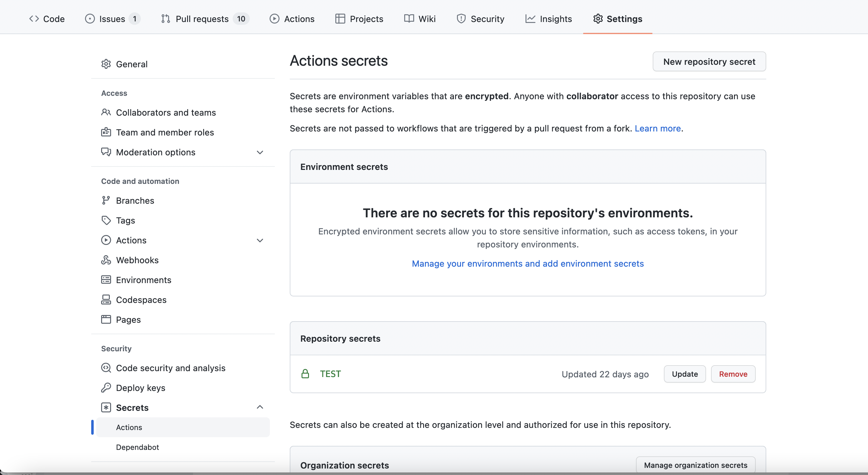The width and height of the screenshot is (868, 475).
Task: Click the New repository secret button
Action: coord(709,62)
